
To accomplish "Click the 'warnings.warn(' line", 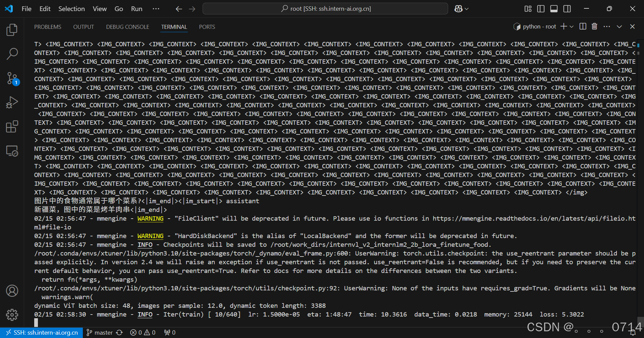I will (x=67, y=297).
